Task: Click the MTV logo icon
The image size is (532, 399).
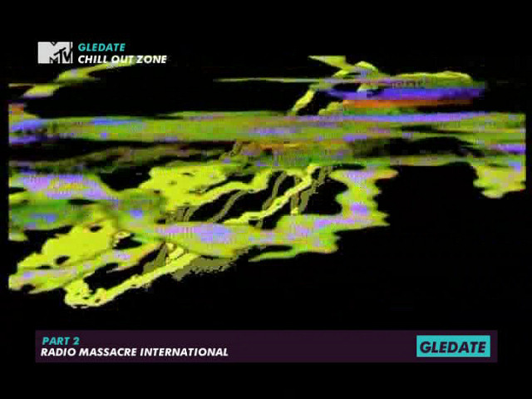Action: pos(55,52)
